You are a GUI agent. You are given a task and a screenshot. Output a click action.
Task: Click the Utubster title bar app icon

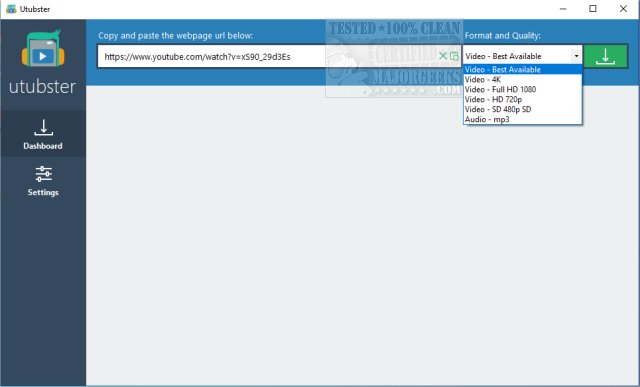[11, 9]
